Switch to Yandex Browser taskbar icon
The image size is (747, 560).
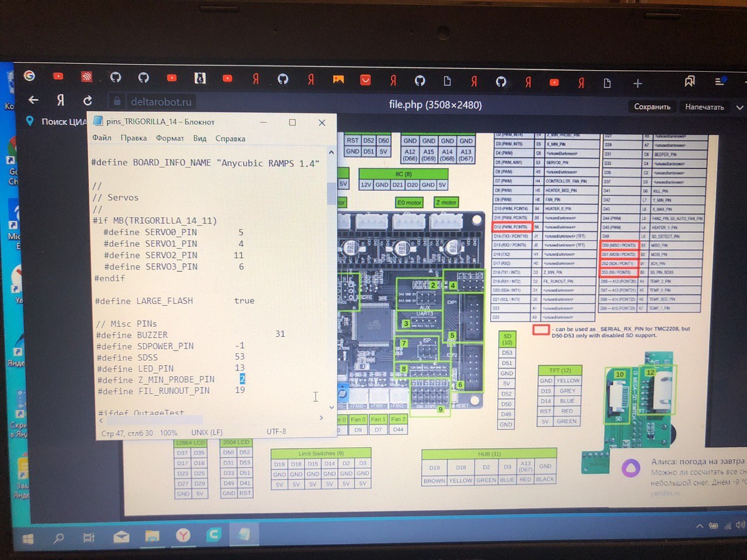click(x=183, y=535)
